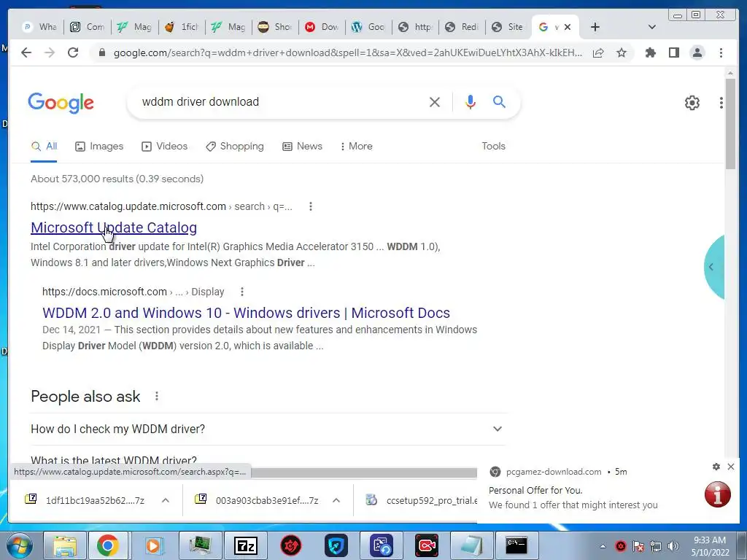
Task: Go back to previous page in Chrome
Action: tap(26, 52)
